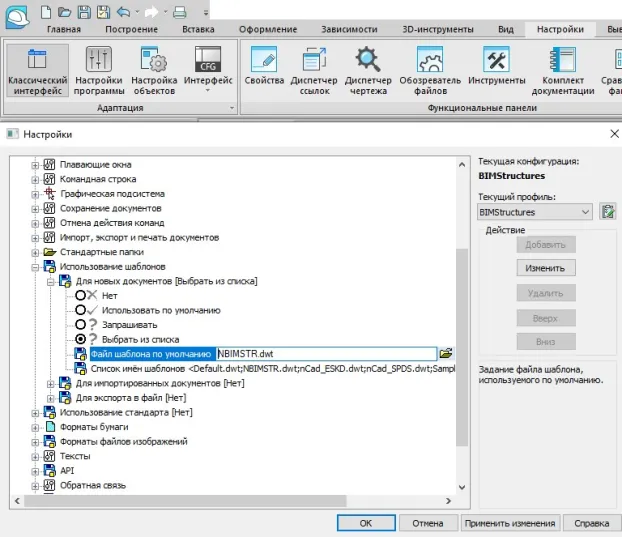Expand the Стандартные папки tree node
The image size is (622, 537).
[35, 253]
